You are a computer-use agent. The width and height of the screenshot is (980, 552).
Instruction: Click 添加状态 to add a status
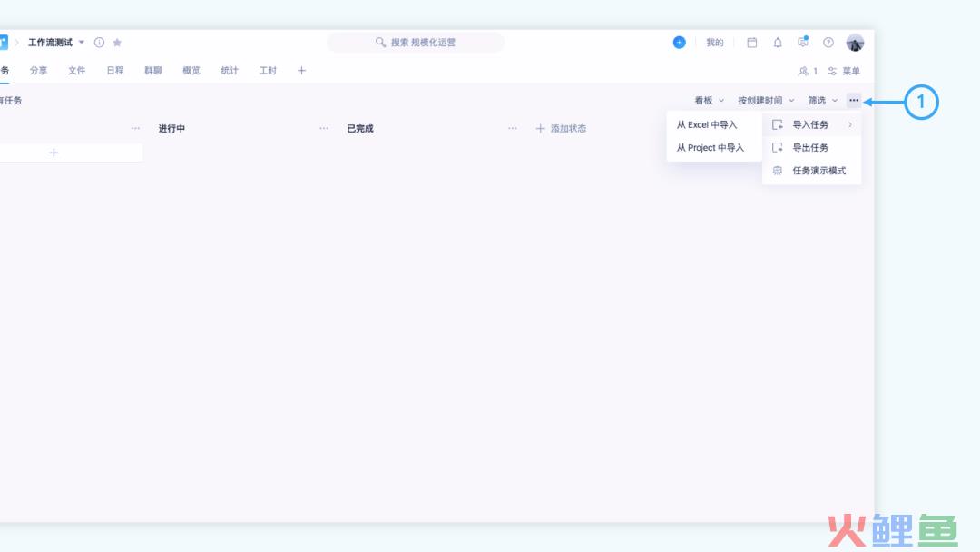pos(561,129)
